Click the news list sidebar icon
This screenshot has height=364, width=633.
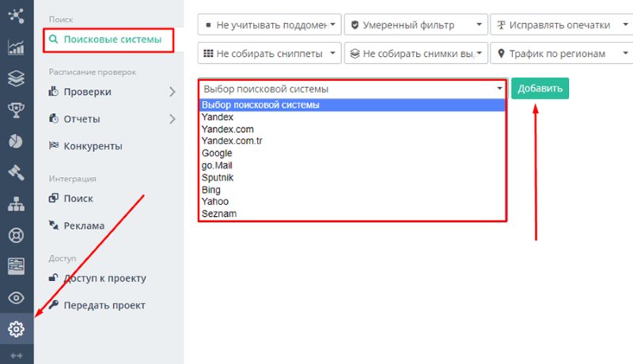(16, 267)
